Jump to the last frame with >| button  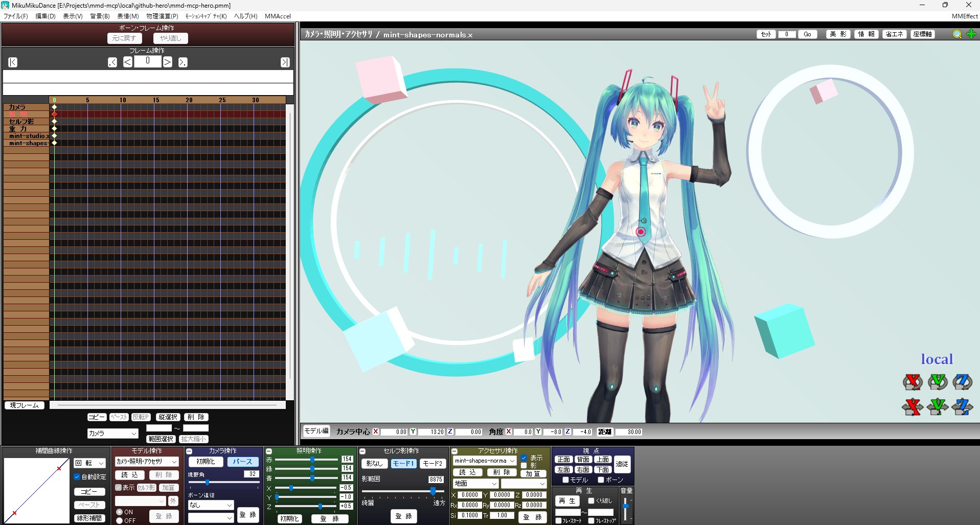285,62
